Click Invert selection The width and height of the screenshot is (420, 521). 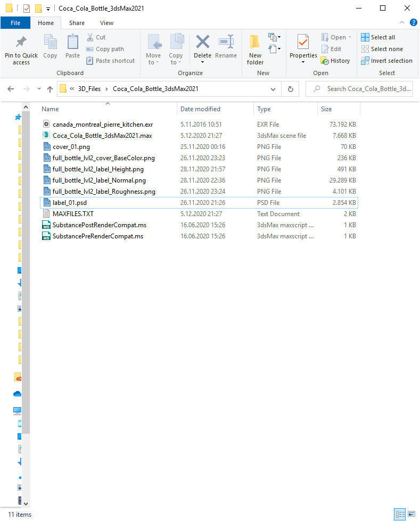pyautogui.click(x=387, y=61)
